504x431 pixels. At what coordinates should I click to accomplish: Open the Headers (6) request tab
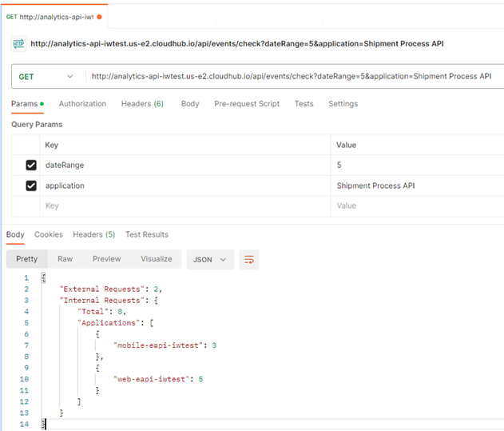[x=142, y=104]
